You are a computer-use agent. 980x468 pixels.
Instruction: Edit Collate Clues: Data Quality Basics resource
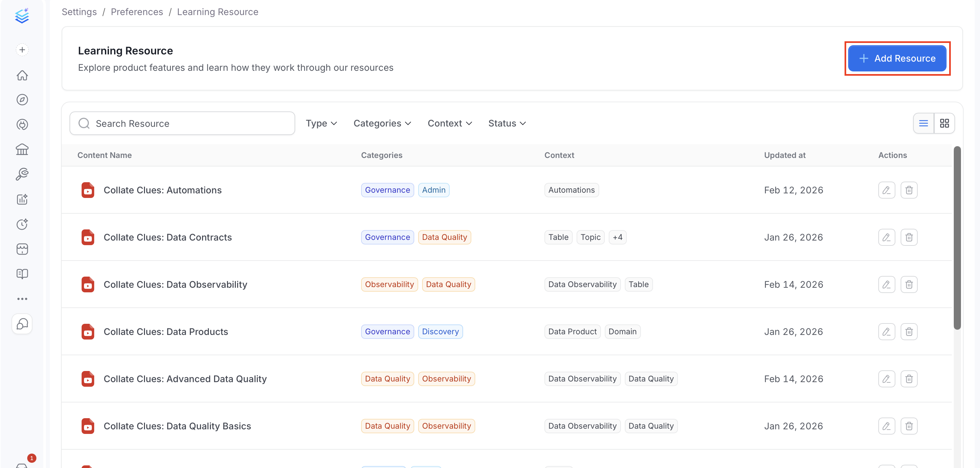click(x=887, y=426)
